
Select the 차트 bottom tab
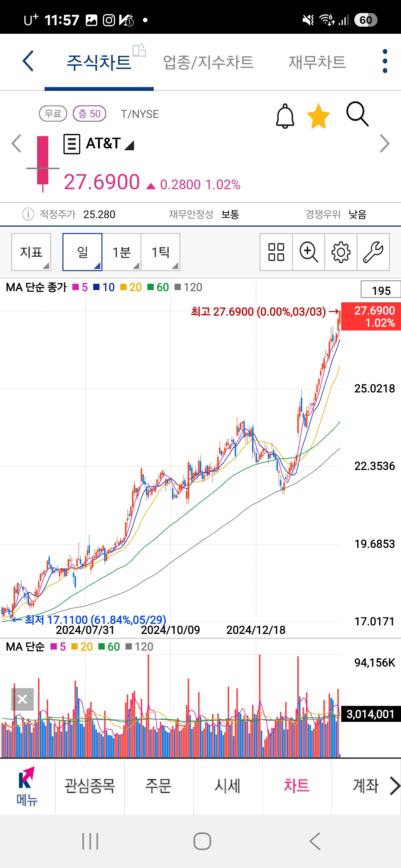click(x=297, y=786)
